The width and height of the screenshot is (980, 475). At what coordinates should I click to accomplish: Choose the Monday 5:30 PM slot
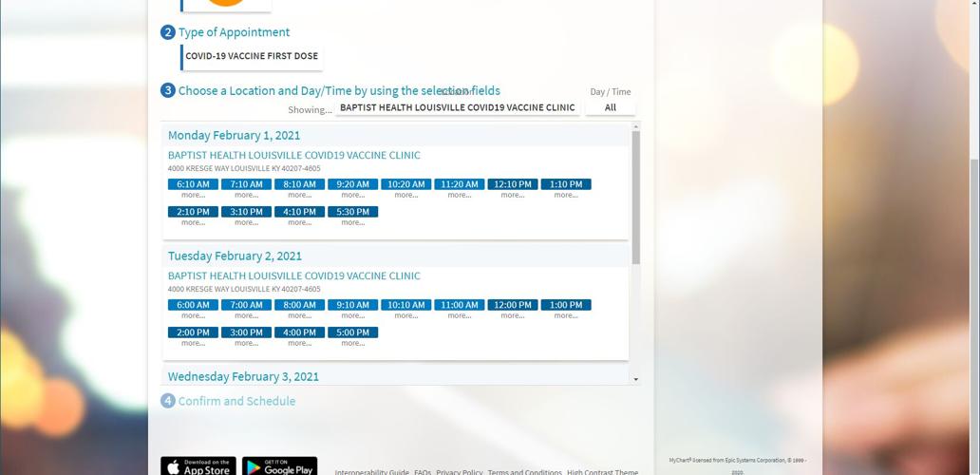pos(352,212)
